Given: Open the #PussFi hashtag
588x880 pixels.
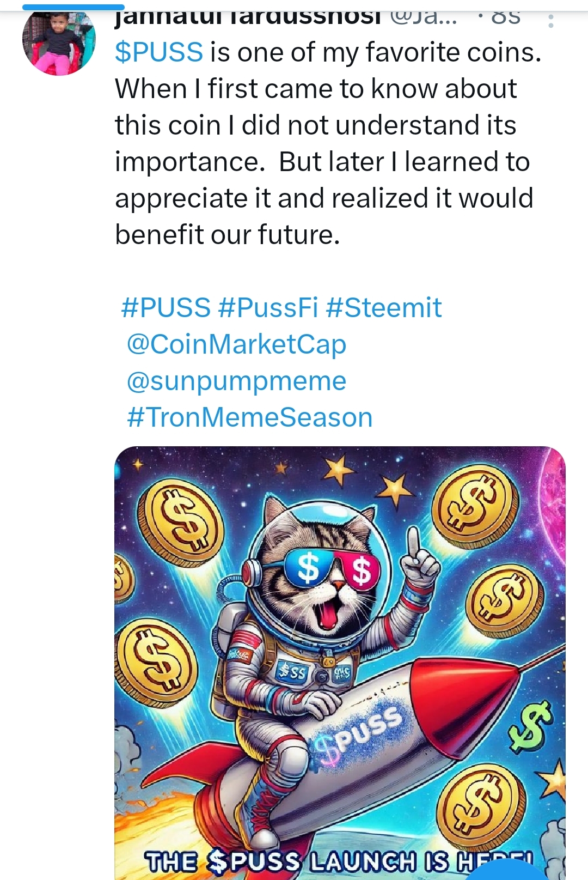Looking at the screenshot, I should click(268, 307).
